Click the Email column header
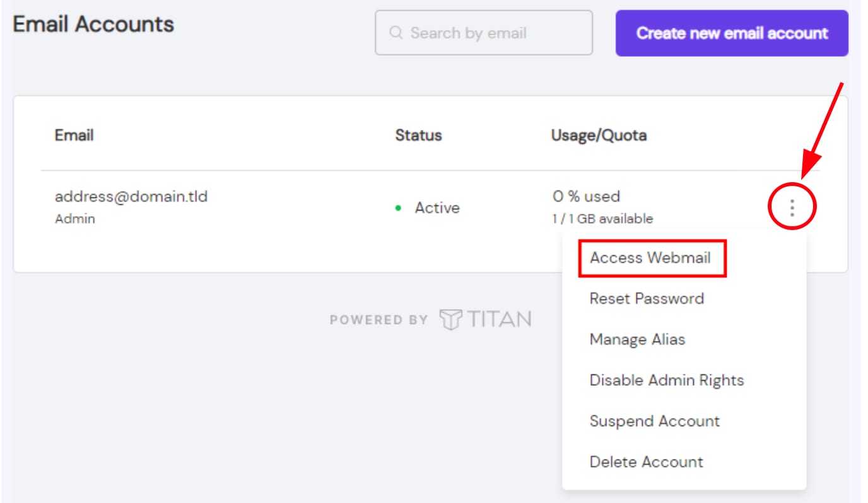868x503 pixels. pyautogui.click(x=74, y=134)
